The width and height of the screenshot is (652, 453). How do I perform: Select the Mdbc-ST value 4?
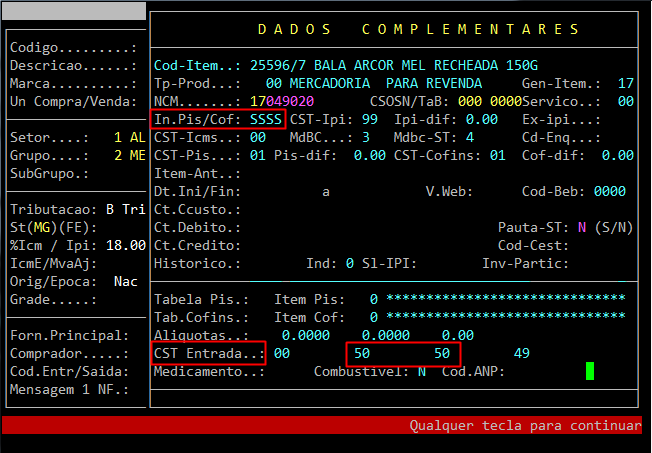(x=469, y=137)
